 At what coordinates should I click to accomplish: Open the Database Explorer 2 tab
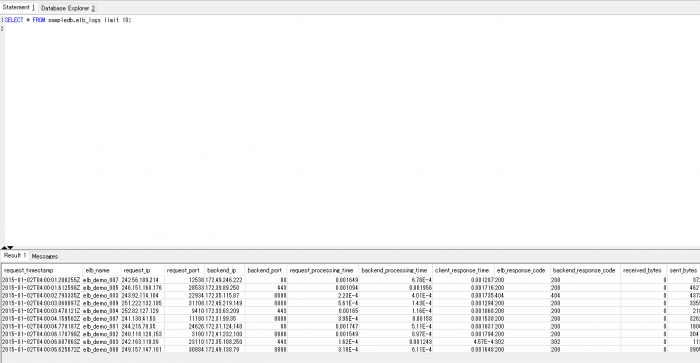point(67,8)
